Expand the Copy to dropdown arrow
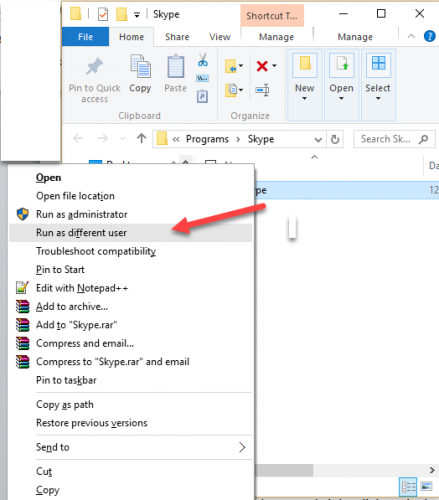The image size is (439, 500). pyautogui.click(x=241, y=90)
